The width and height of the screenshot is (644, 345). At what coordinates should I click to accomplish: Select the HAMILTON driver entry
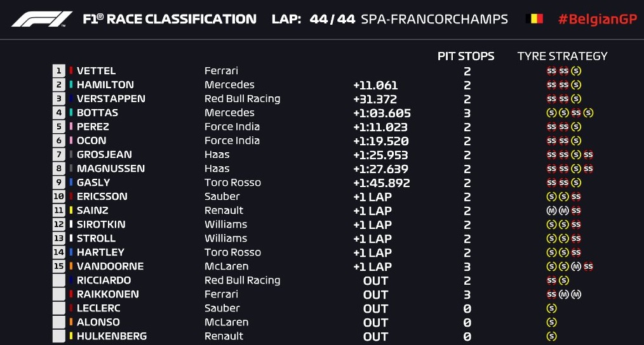(x=105, y=85)
